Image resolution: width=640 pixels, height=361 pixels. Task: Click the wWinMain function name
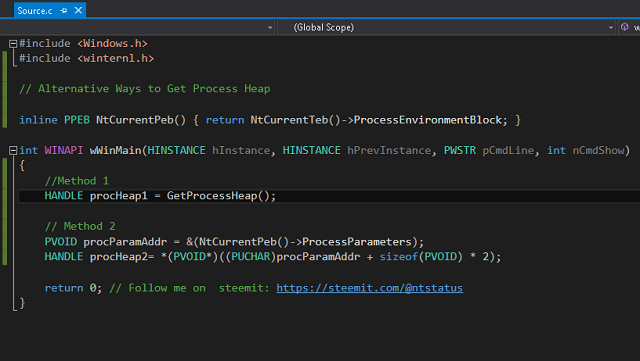115,150
